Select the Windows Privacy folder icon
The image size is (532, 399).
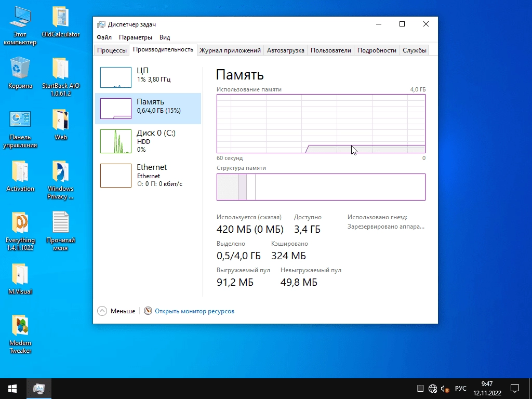[x=60, y=180]
